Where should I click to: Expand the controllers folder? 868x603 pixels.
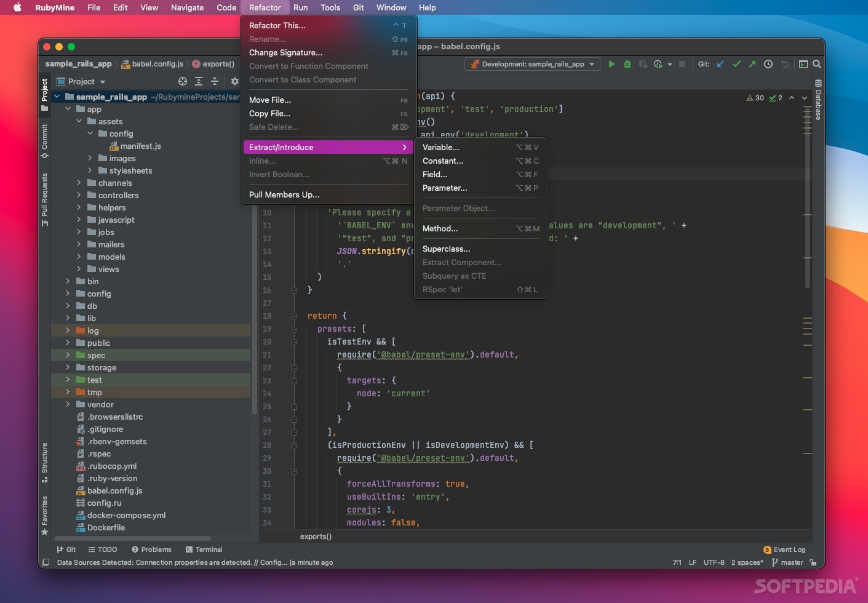click(79, 195)
